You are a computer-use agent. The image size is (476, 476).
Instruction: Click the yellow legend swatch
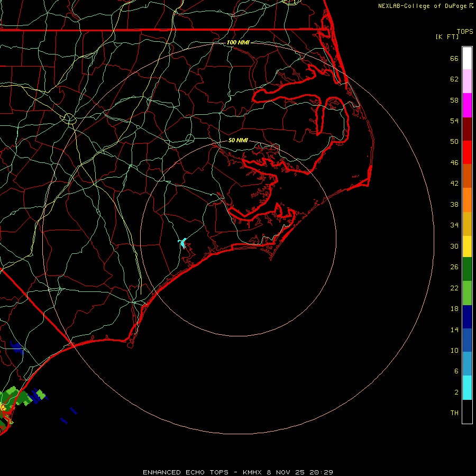click(x=467, y=246)
